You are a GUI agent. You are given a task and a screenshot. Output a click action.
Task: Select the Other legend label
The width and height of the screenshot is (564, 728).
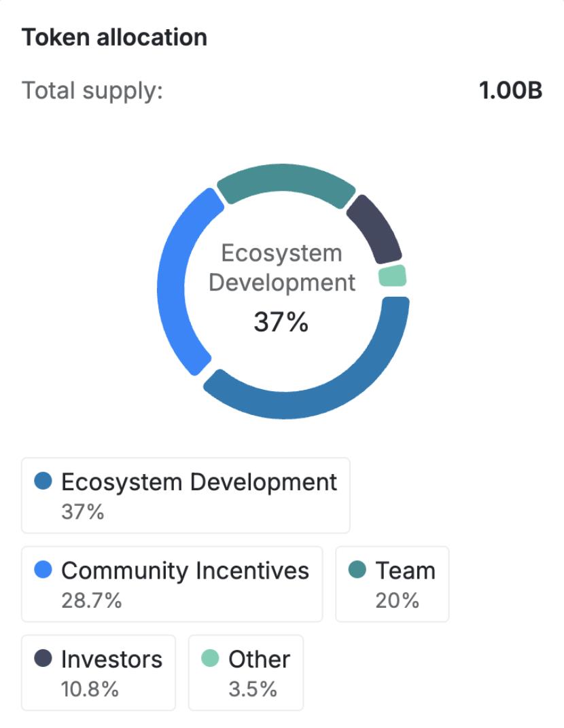[259, 659]
